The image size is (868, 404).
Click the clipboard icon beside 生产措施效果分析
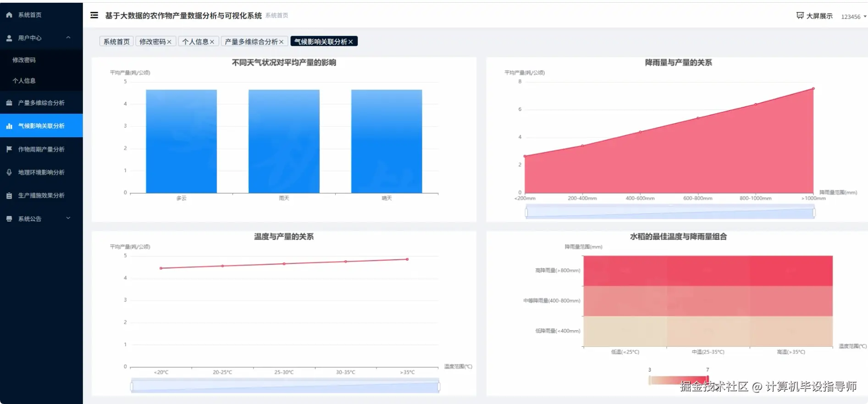[x=9, y=195]
